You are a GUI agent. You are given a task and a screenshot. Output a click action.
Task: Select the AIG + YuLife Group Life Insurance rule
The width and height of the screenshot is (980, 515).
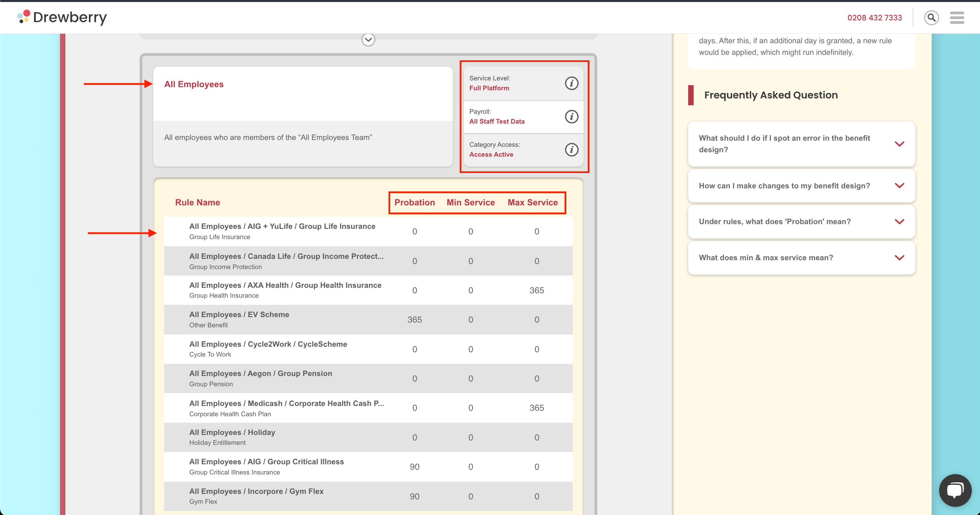[368, 231]
